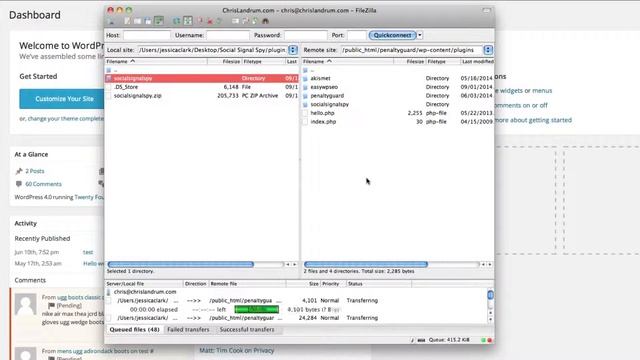This screenshot has height=360, width=640.
Task: Select penaltyguard directory name in remote list
Action: (327, 96)
